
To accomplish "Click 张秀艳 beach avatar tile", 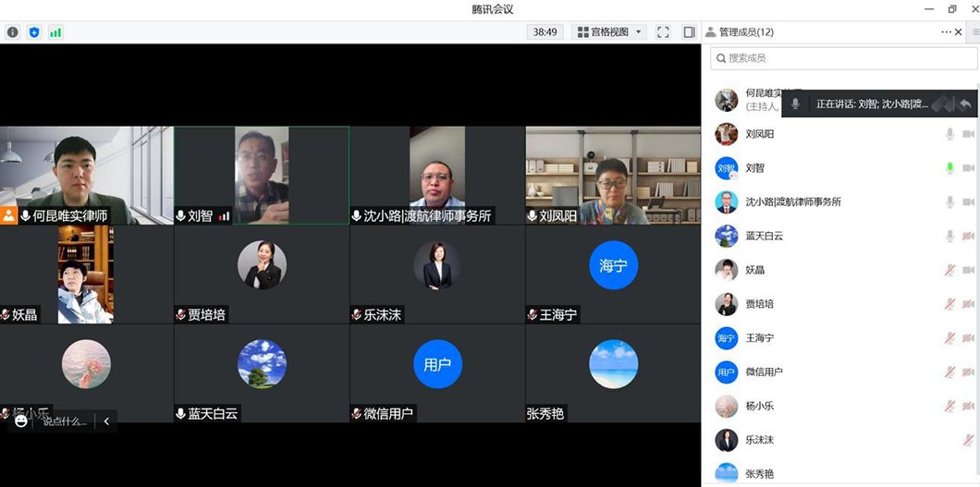I will click(x=612, y=373).
